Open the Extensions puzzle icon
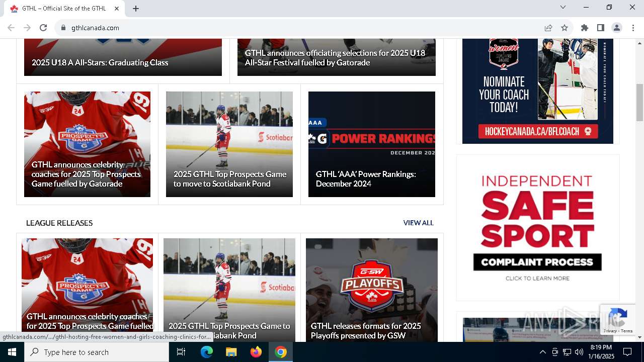 [585, 28]
